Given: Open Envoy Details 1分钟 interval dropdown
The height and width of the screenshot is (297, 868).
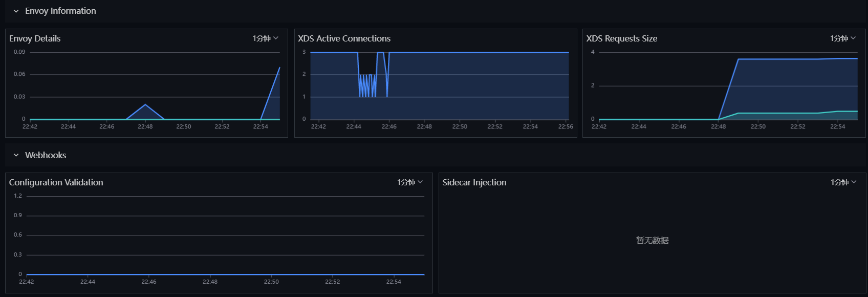Looking at the screenshot, I should [266, 38].
